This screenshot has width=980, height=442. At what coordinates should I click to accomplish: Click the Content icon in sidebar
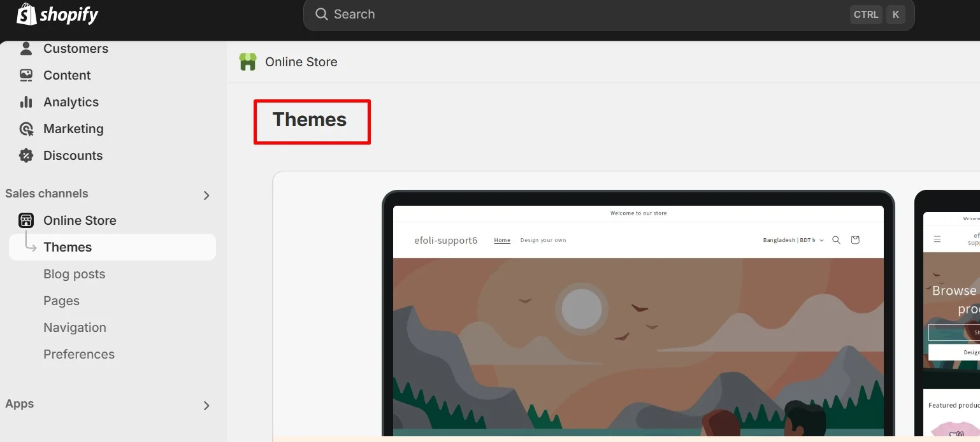[26, 75]
